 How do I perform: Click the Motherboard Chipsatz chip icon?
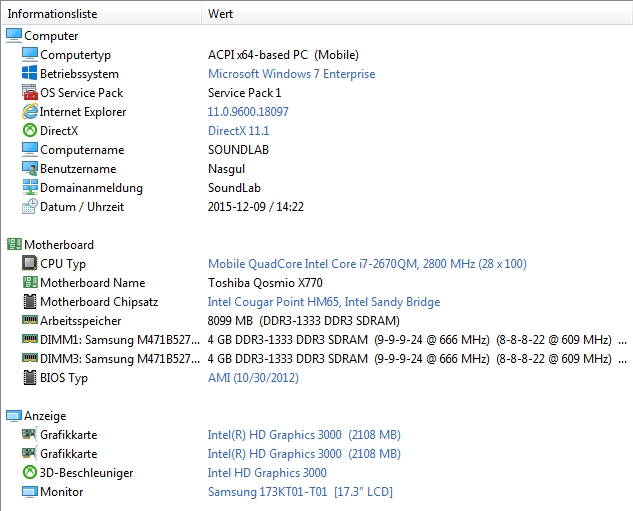tap(30, 301)
